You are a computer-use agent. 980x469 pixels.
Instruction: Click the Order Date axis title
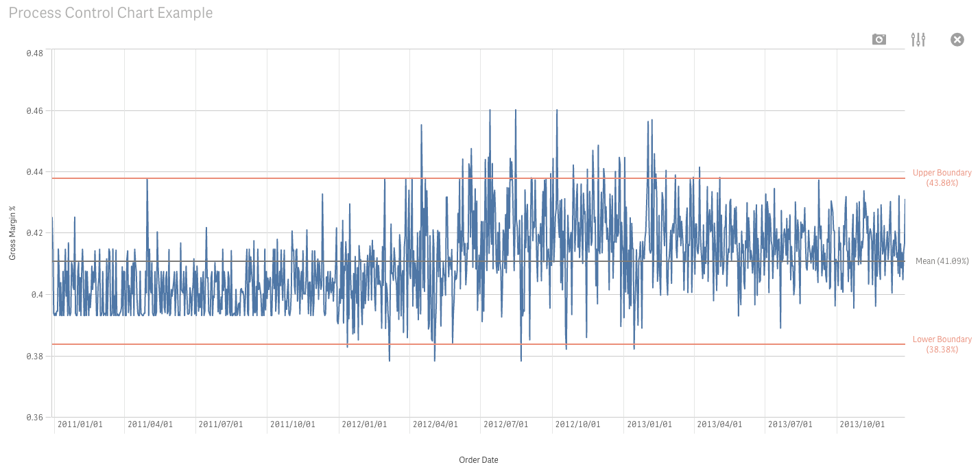[478, 459]
